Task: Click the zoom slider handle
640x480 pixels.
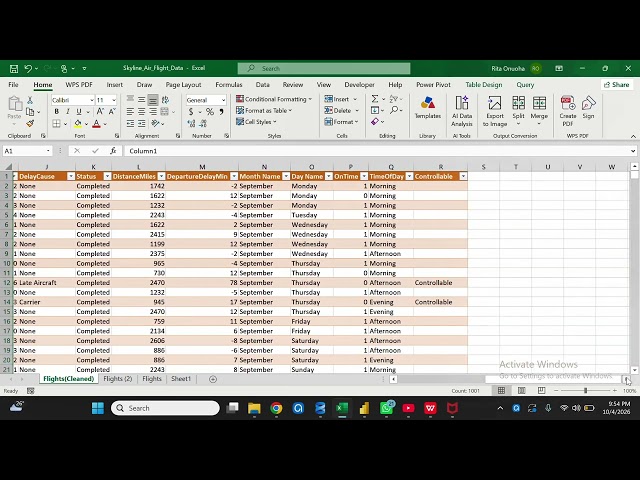Action: coord(585,391)
